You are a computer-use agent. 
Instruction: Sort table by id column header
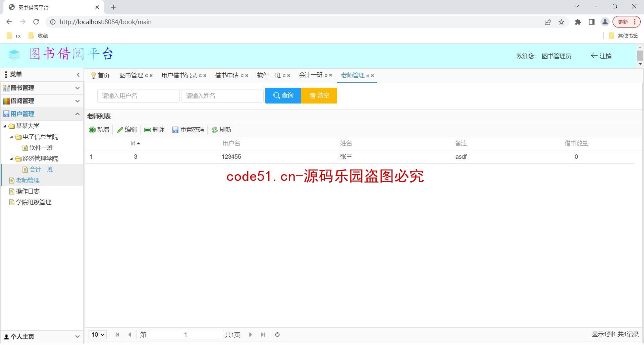click(x=135, y=144)
